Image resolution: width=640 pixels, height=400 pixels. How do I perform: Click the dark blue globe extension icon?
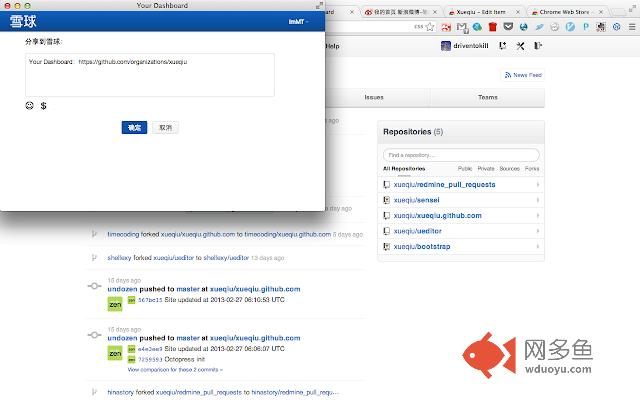pyautogui.click(x=524, y=27)
